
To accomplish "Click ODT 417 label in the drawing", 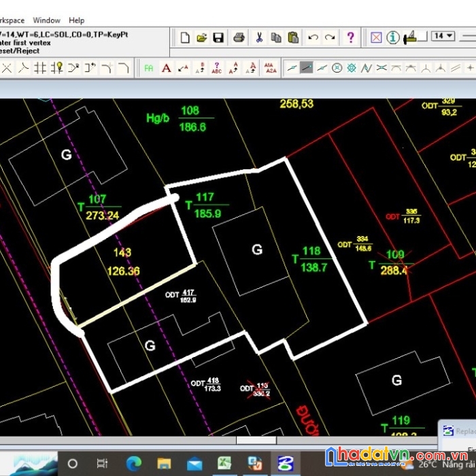I will tap(182, 295).
